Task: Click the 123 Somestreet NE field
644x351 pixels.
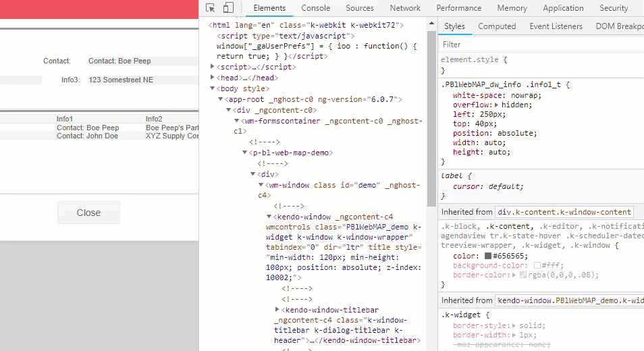Action: pyautogui.click(x=143, y=80)
